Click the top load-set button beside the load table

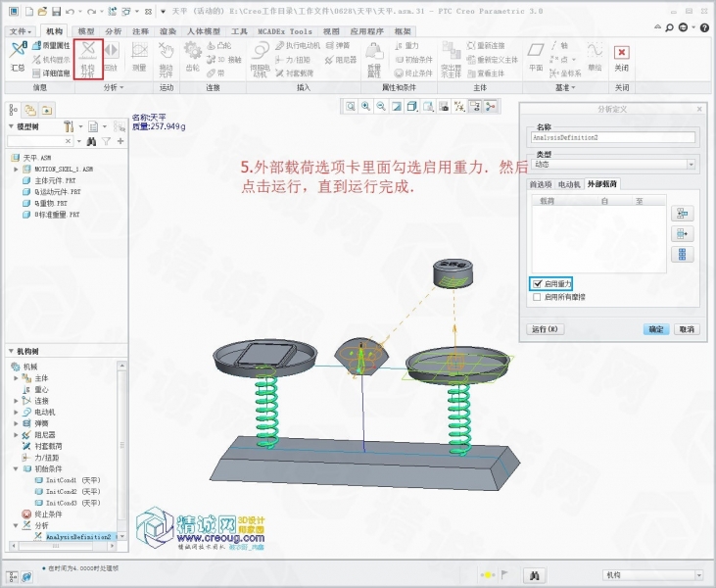tap(683, 214)
